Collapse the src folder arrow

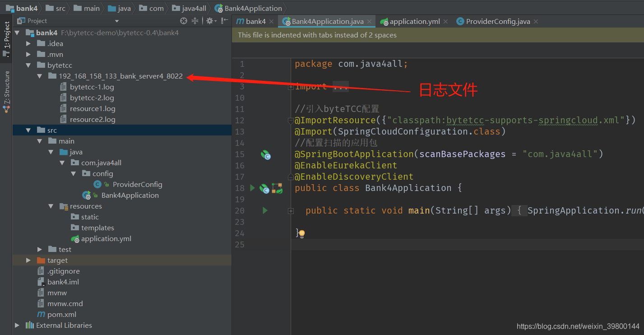point(28,130)
